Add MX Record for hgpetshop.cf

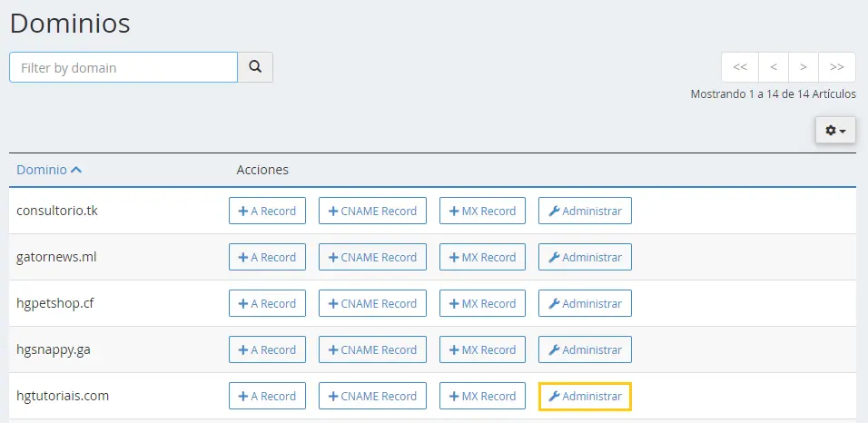[483, 303]
